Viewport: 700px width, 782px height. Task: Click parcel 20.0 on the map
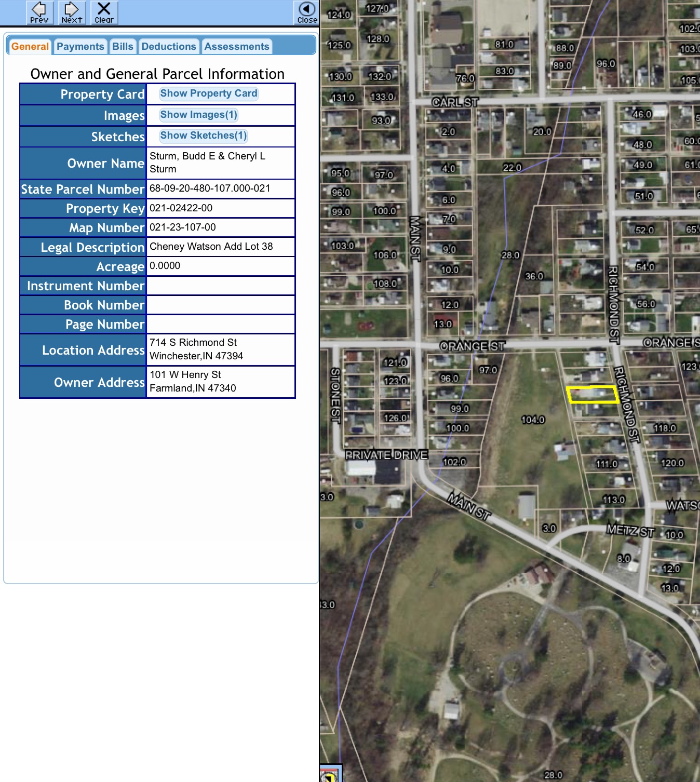(x=542, y=132)
